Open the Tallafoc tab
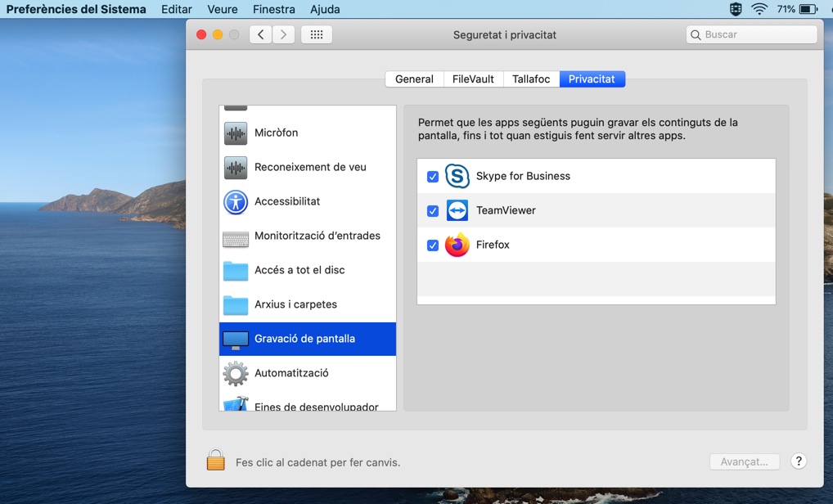Image resolution: width=833 pixels, height=504 pixels. tap(531, 79)
